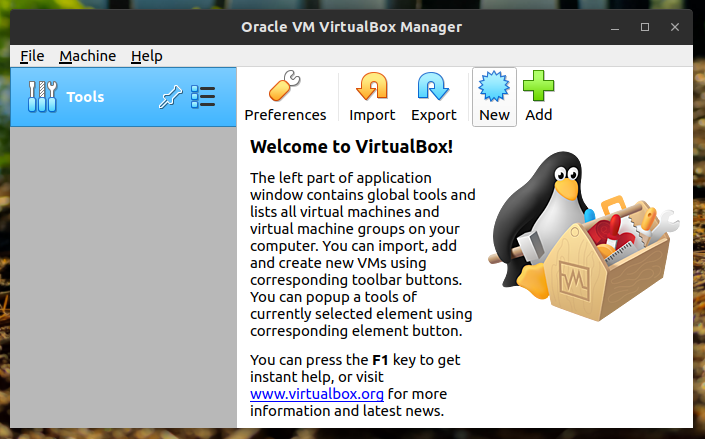Open the Help menu
This screenshot has width=705, height=439.
[147, 56]
